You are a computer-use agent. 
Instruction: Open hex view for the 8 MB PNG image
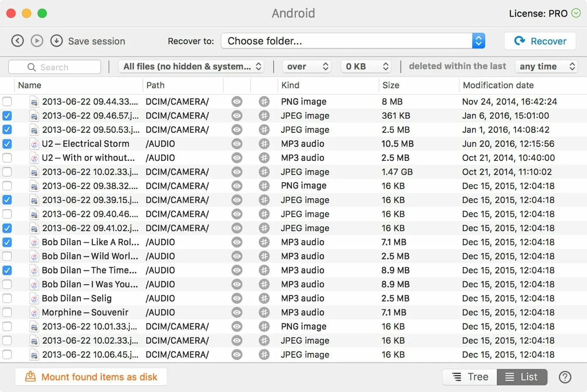(264, 101)
